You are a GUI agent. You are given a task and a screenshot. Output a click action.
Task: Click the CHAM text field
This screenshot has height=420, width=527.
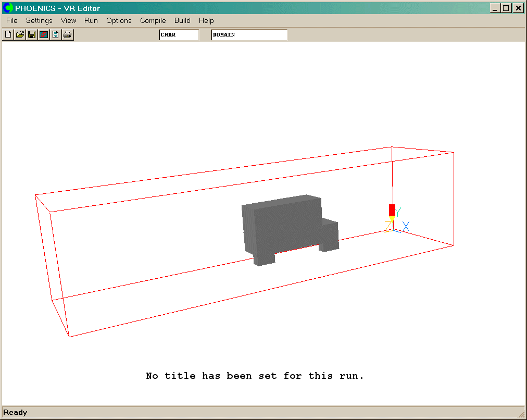(179, 35)
